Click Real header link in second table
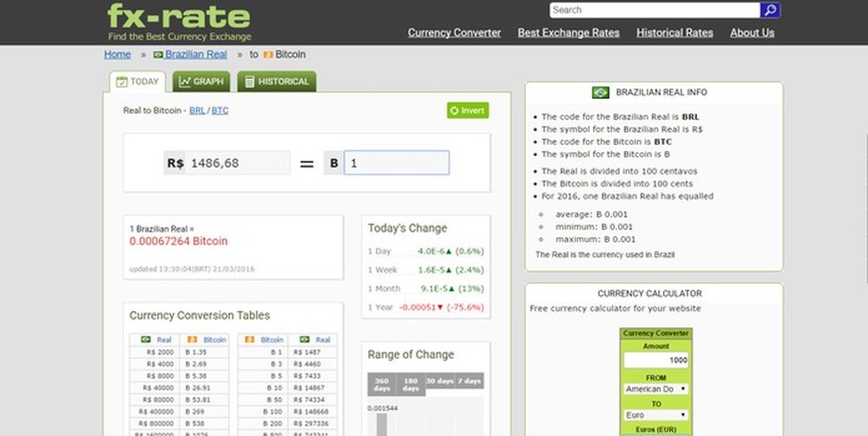868x436 pixels. point(323,340)
